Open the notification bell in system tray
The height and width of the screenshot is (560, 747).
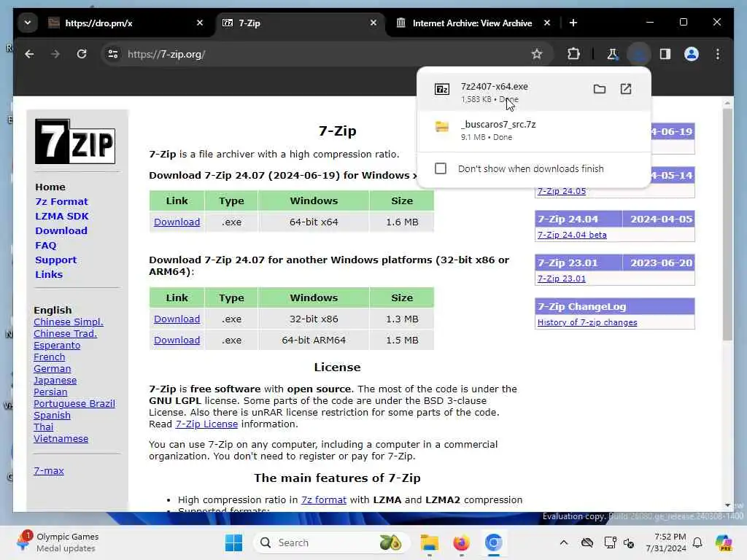click(x=697, y=542)
